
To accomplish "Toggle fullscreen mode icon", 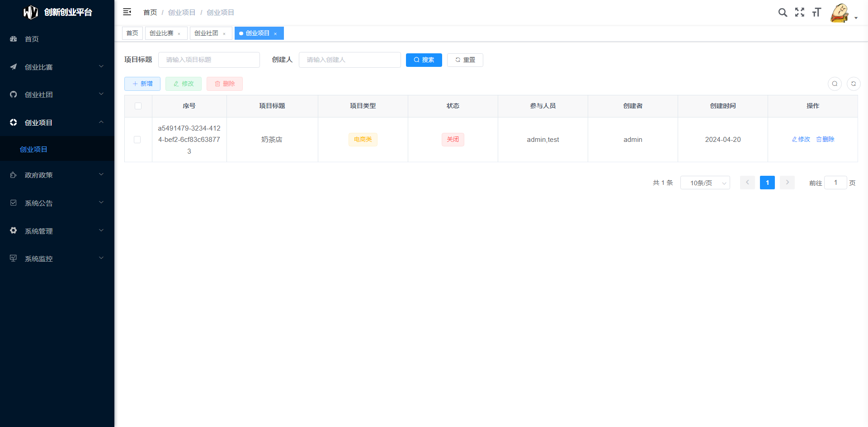I will point(800,12).
